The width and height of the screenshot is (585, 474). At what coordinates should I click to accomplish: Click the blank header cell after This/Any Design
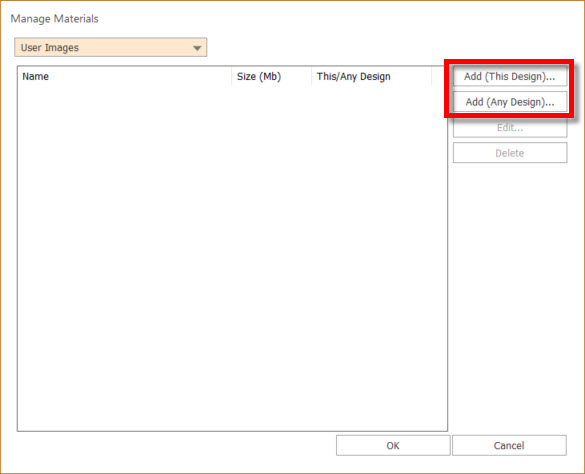pyautogui.click(x=439, y=77)
